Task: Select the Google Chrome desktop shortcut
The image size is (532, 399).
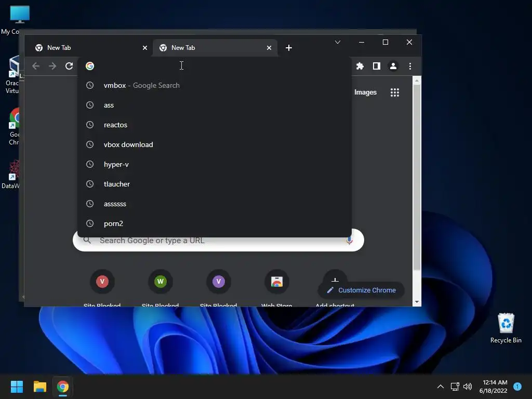Action: (x=14, y=126)
